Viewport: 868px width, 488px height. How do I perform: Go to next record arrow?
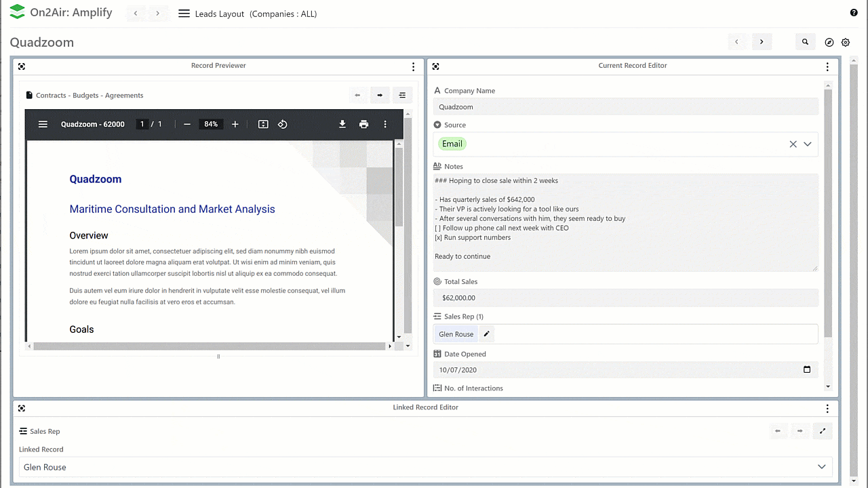[x=762, y=42]
